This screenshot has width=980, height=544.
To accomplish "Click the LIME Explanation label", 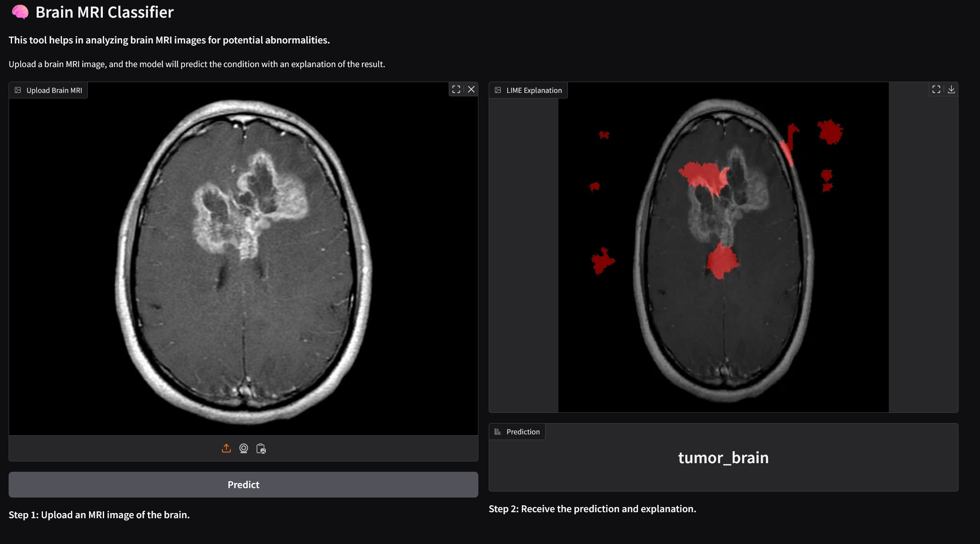I will (534, 90).
